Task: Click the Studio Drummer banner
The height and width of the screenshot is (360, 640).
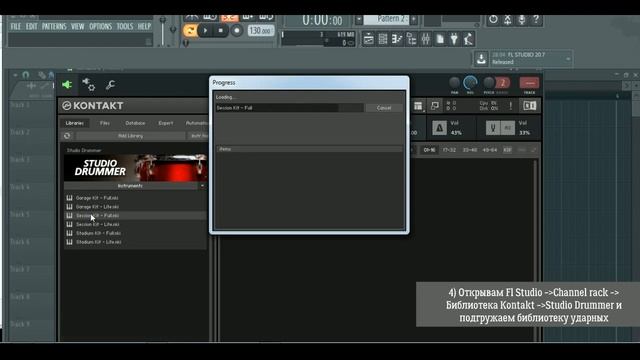Action: tap(135, 168)
